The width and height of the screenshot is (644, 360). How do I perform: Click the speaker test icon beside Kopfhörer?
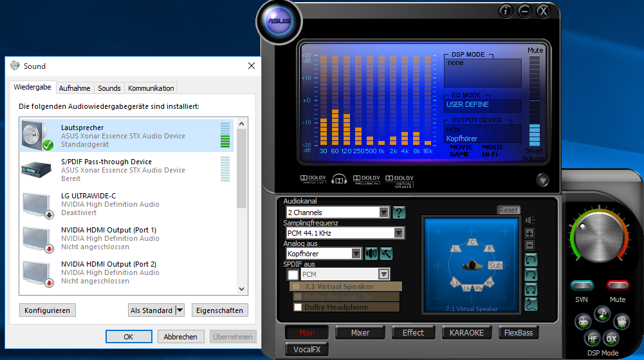(x=371, y=254)
